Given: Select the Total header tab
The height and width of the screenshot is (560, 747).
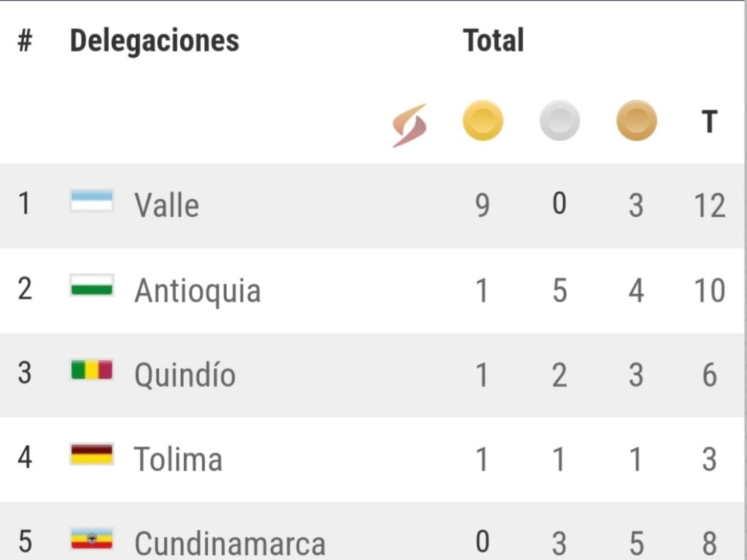Looking at the screenshot, I should pos(494,41).
